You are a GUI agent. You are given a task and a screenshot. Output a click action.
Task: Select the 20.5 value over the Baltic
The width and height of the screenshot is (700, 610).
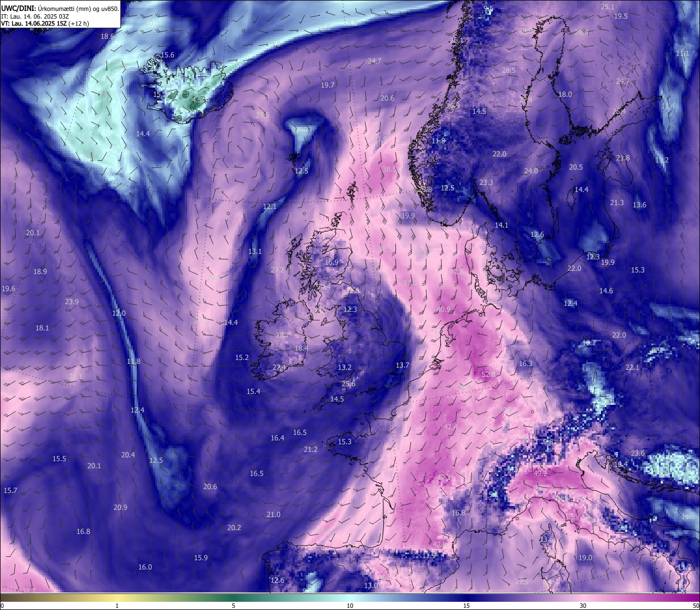click(576, 167)
